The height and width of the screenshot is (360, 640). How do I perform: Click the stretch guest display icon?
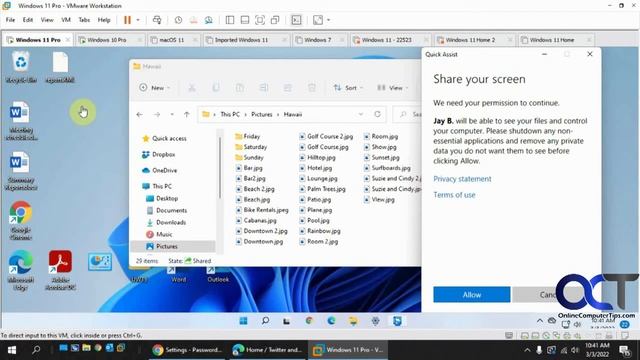pos(318,20)
